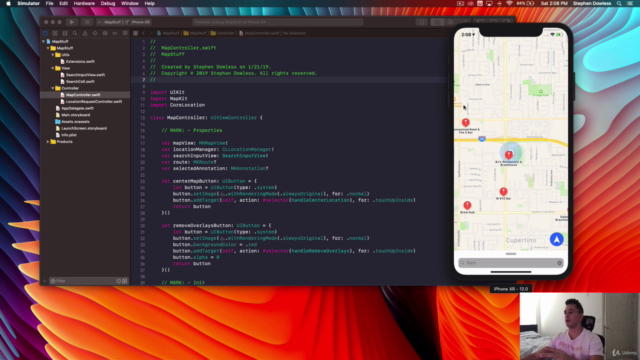Click the Stop button in Xcode toolbar

[87, 22]
